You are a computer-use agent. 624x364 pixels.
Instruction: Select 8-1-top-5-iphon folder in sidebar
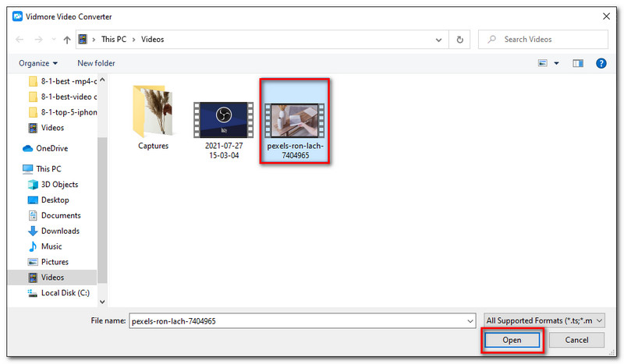pyautogui.click(x=63, y=112)
